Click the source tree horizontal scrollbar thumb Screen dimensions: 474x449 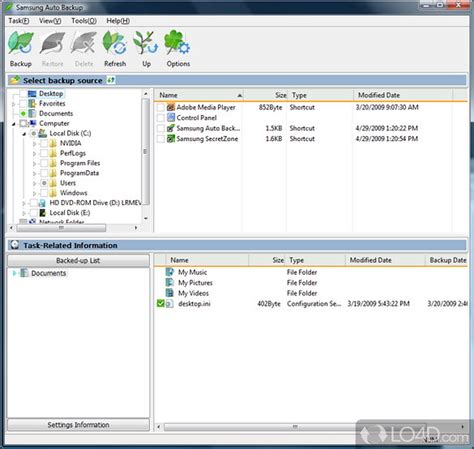(61, 228)
